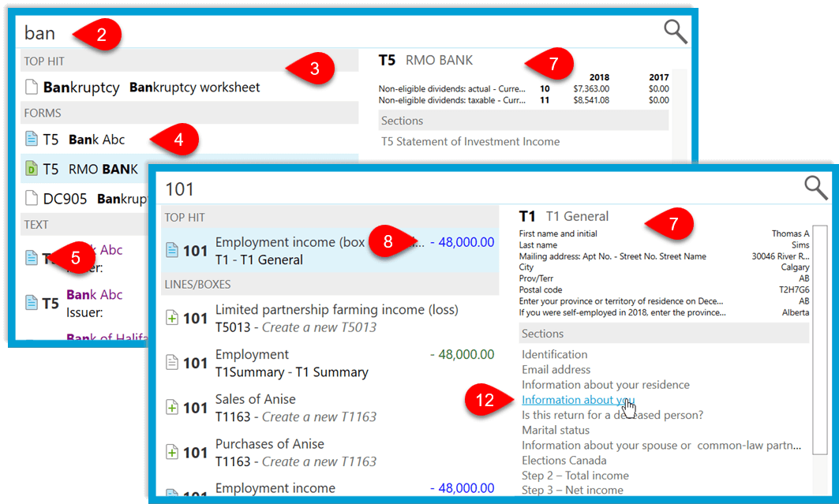The width and height of the screenshot is (839, 504).
Task: Open the Information about you link
Action: coord(578,400)
